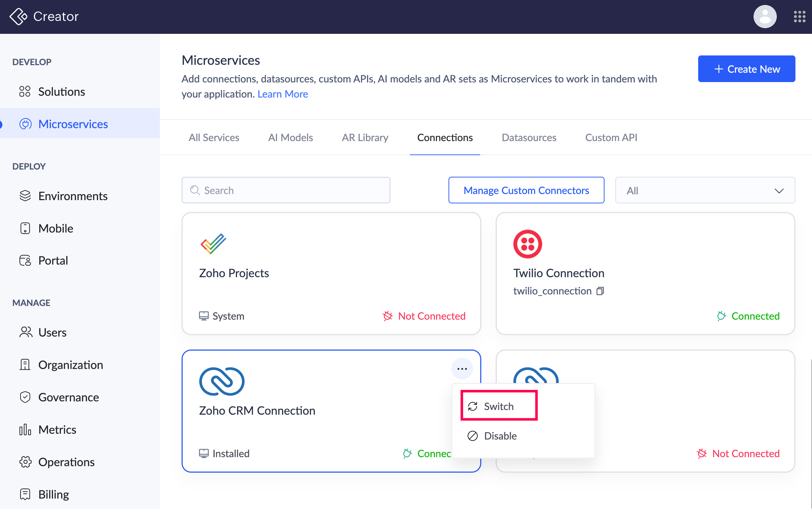
Task: Click the Search connections field
Action: [x=286, y=190]
